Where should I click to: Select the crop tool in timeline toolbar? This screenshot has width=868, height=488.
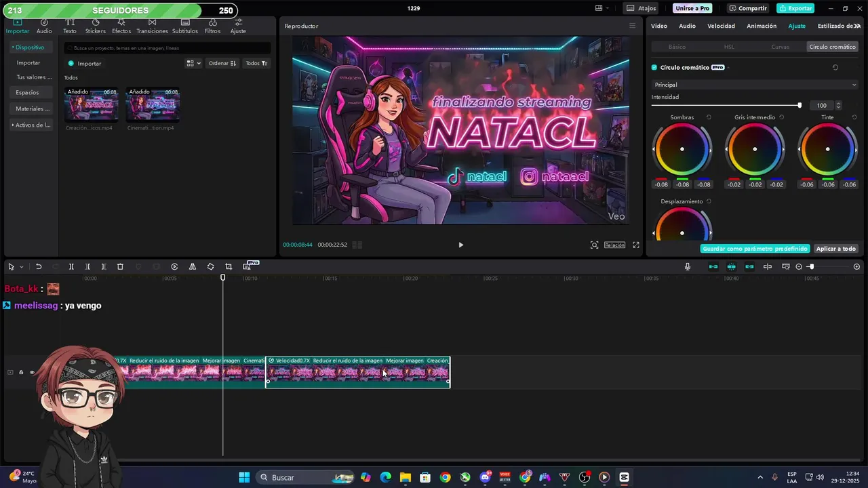(x=229, y=267)
